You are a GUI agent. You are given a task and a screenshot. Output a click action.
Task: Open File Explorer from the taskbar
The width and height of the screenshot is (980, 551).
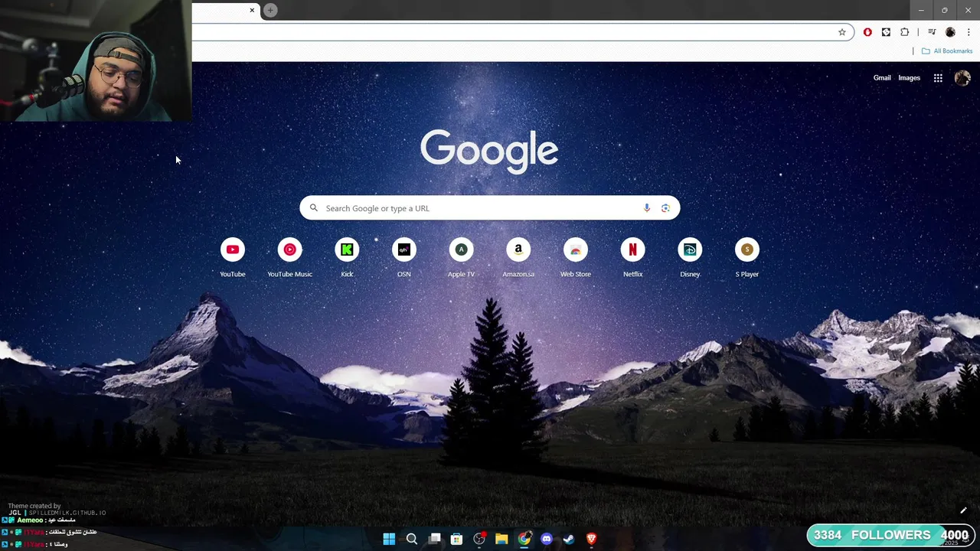tap(501, 539)
